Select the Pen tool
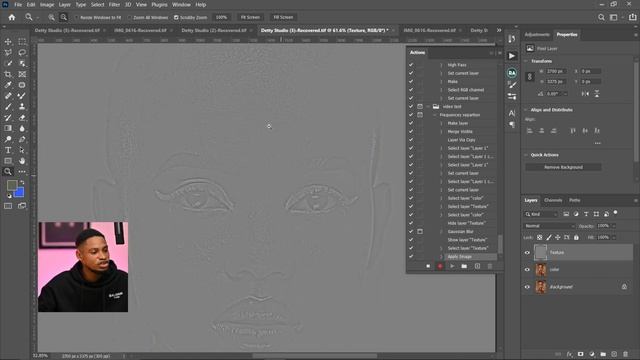 coord(22,139)
